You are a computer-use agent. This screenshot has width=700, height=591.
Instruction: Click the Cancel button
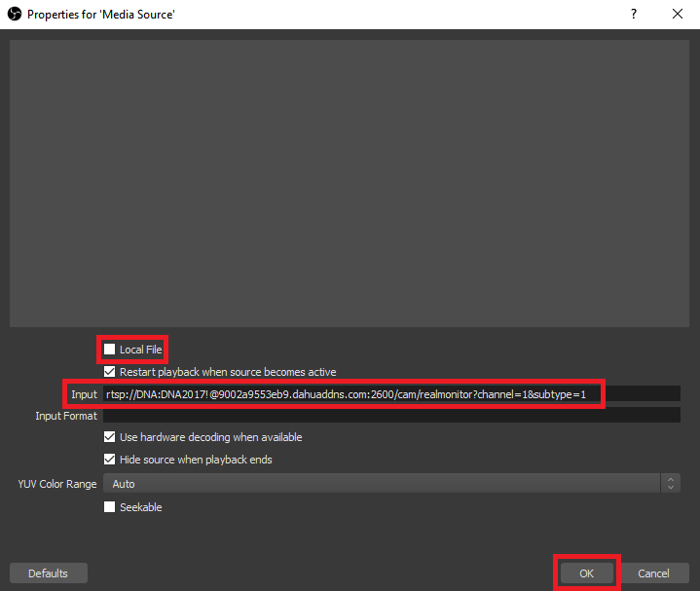[x=653, y=573]
